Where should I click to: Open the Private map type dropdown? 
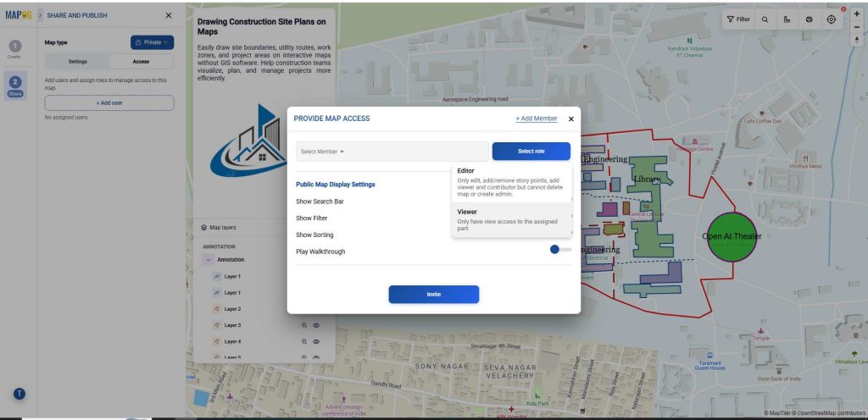[153, 42]
